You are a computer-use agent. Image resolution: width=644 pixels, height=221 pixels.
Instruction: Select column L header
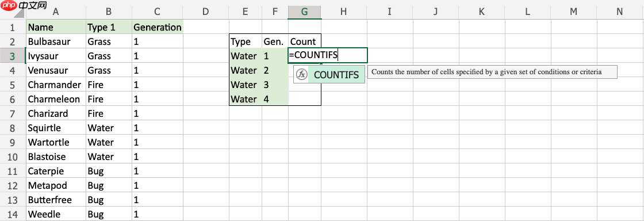tap(528, 12)
